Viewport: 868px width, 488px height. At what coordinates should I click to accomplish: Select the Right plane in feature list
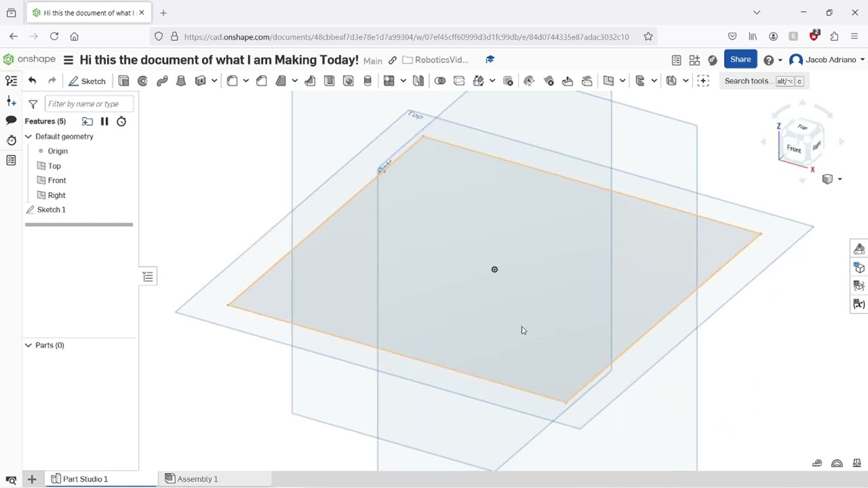[57, 195]
